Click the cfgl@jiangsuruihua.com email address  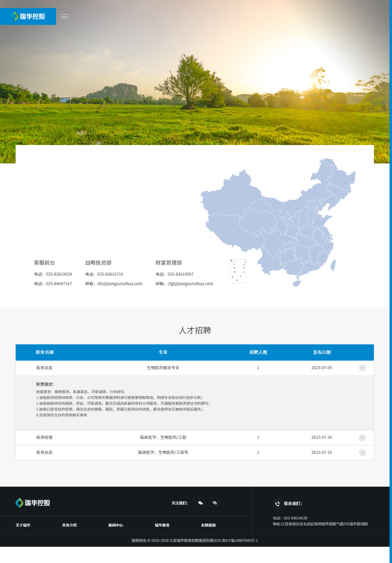tap(190, 284)
